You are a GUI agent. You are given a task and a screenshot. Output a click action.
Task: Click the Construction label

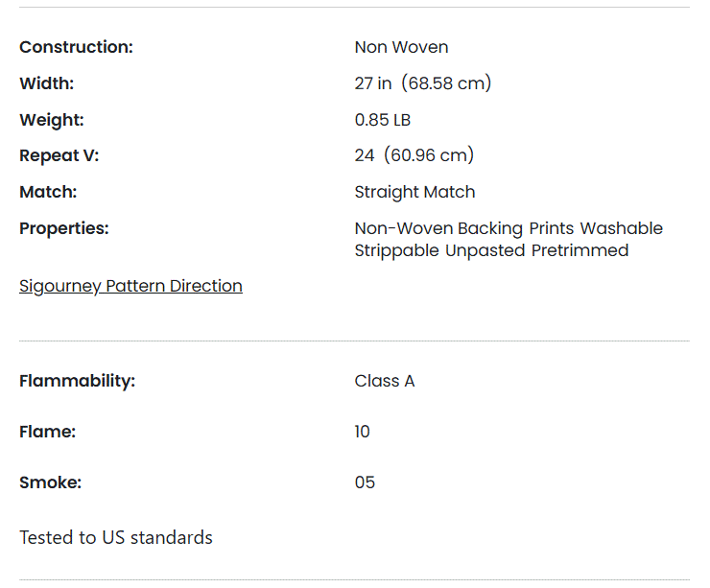[x=76, y=47]
